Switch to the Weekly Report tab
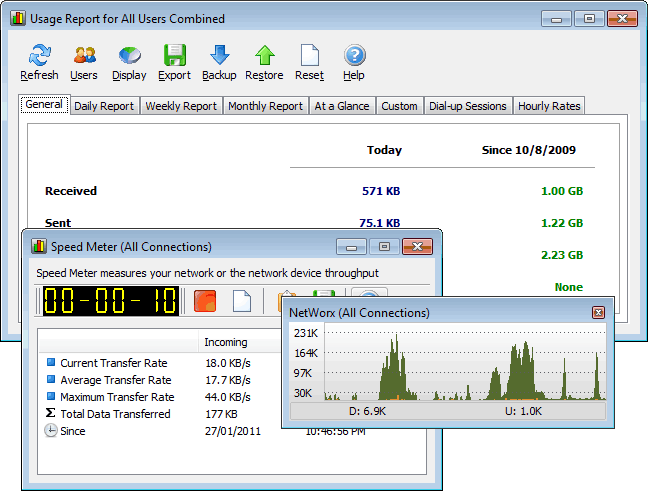The height and width of the screenshot is (491, 648). [181, 106]
